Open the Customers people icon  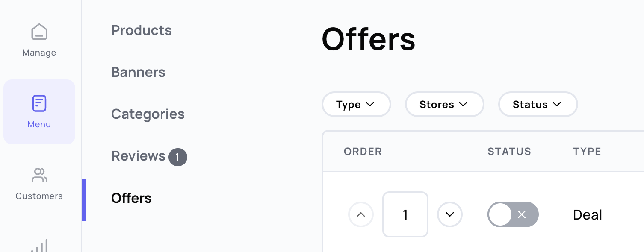coord(39,175)
